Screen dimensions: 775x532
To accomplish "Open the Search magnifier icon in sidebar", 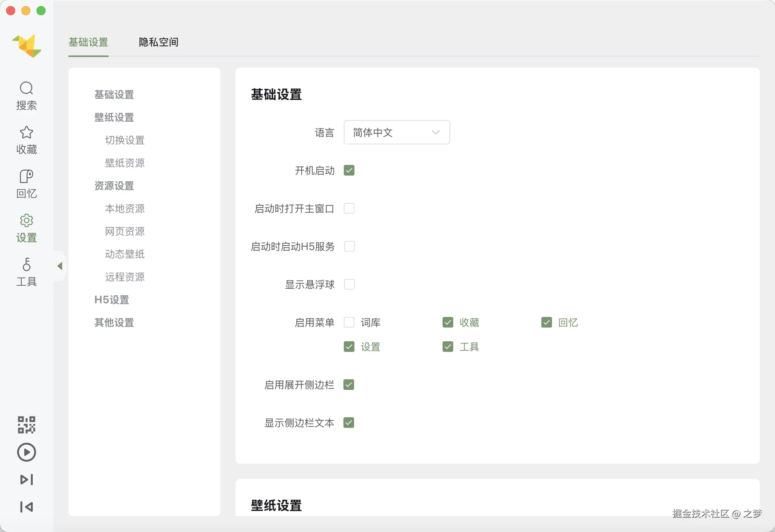I will coord(26,89).
